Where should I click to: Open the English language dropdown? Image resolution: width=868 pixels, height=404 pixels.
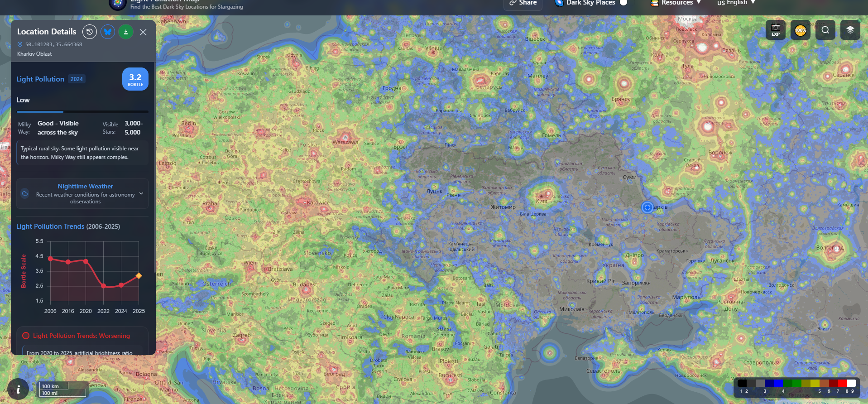point(736,3)
